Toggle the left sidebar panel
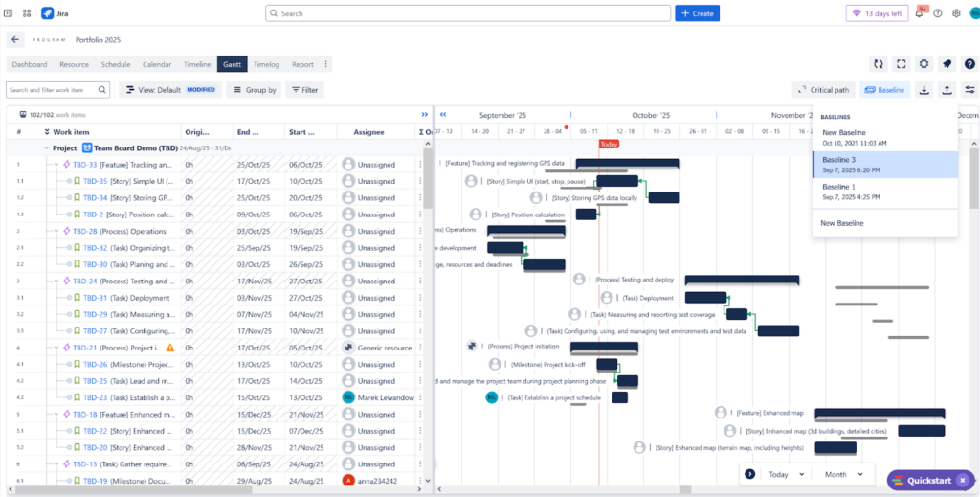Image resolution: width=980 pixels, height=497 pixels. click(x=9, y=13)
